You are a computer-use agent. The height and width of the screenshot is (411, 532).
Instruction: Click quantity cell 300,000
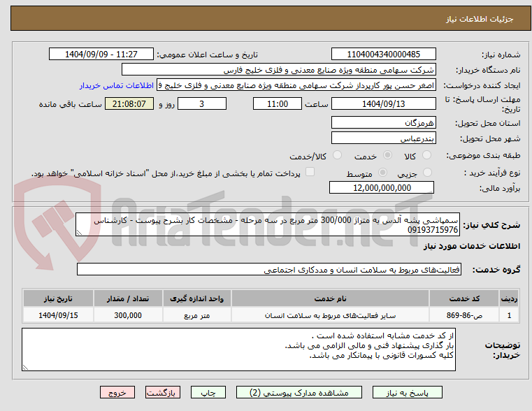[x=128, y=315]
